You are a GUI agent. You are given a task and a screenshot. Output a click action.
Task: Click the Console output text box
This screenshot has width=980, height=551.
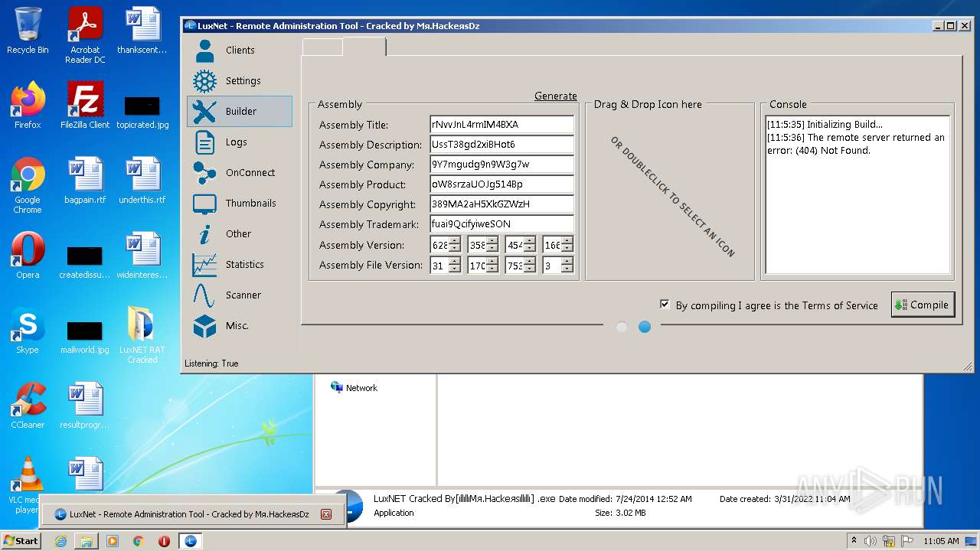click(x=857, y=194)
